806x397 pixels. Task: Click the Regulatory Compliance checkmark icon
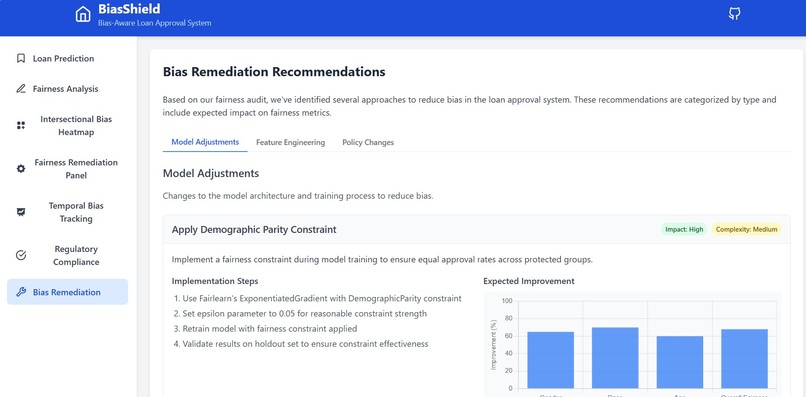pos(21,255)
